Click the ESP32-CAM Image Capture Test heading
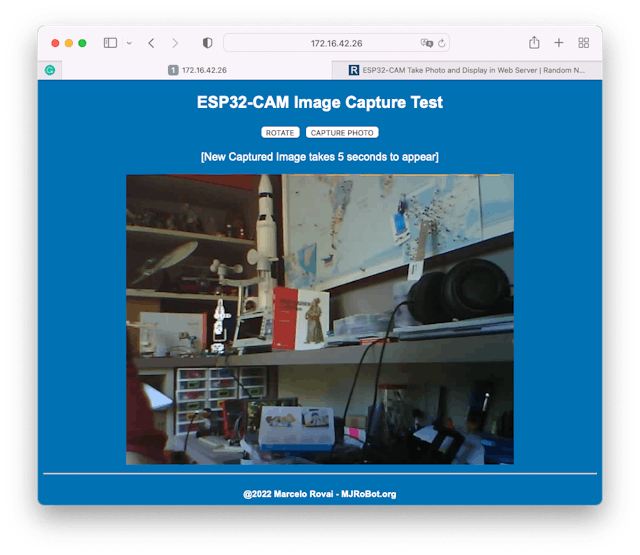The height and width of the screenshot is (555, 640). coord(320,102)
